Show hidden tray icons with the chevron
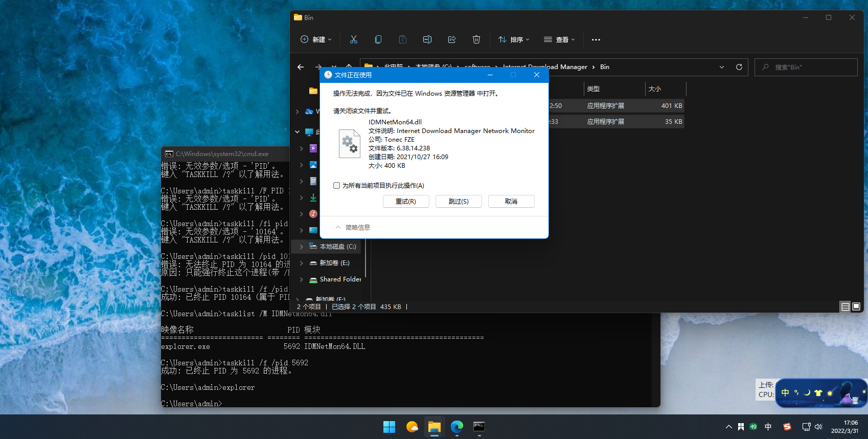 pos(728,427)
